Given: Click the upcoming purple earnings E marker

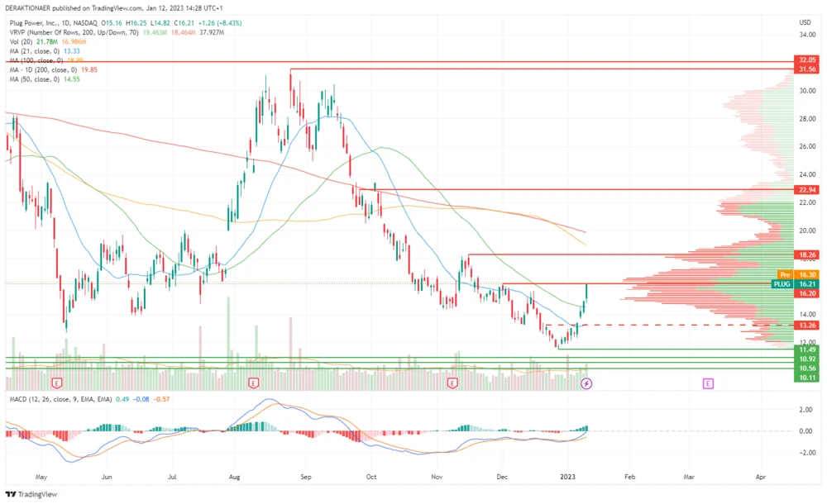Looking at the screenshot, I should pos(708,383).
